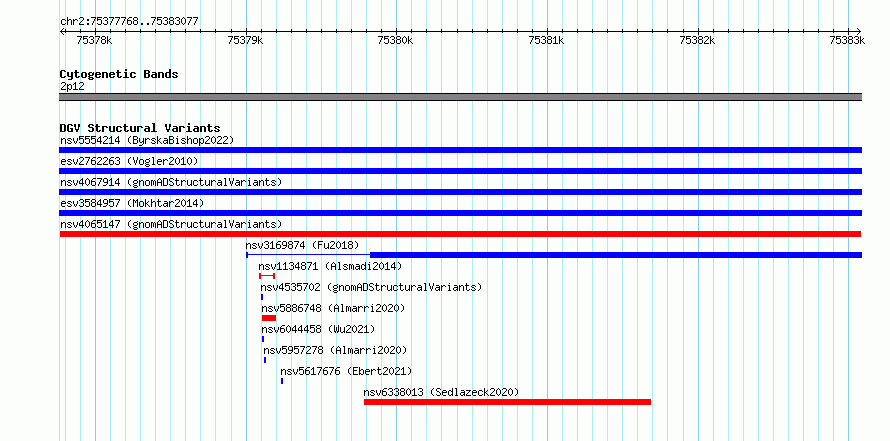Select the thick blue segment of nsv3169874
The image size is (890, 441).
616,255
